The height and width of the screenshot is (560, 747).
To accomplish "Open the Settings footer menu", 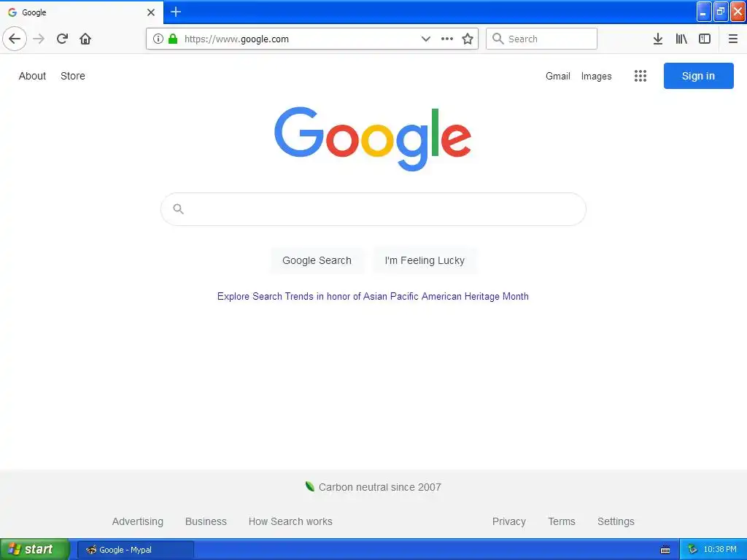I will (616, 521).
